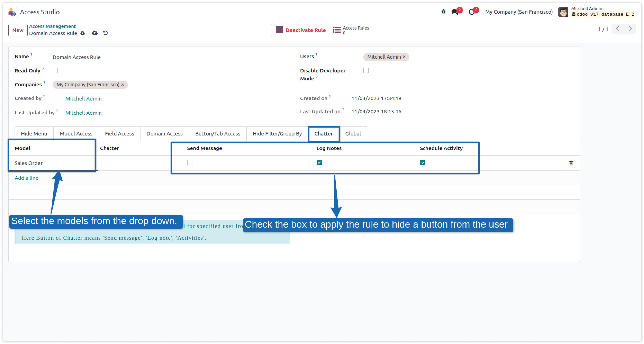Switch to the Hide Menu tab
The image size is (644, 344).
click(34, 134)
